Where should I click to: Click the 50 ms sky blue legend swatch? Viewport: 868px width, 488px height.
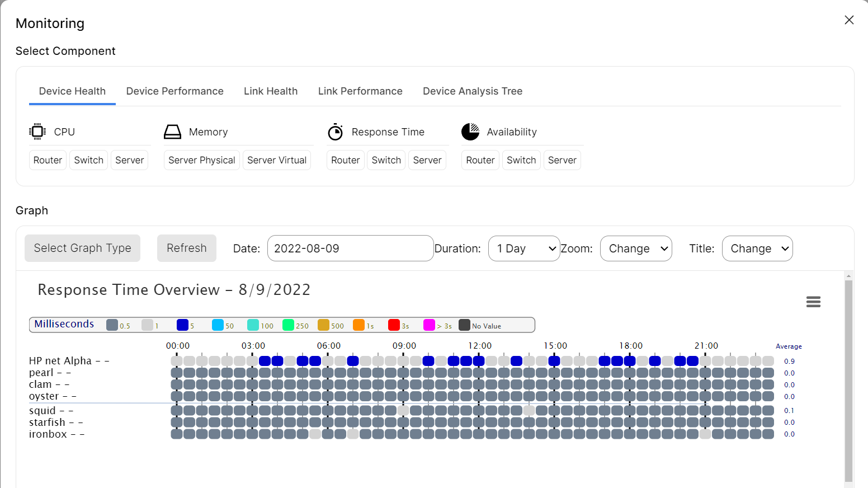218,325
